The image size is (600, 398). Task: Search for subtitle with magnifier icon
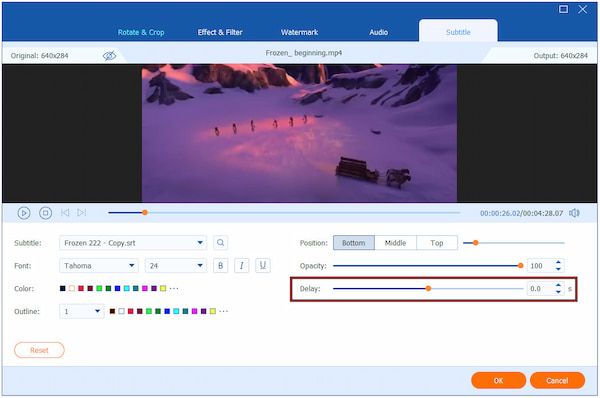[x=220, y=243]
